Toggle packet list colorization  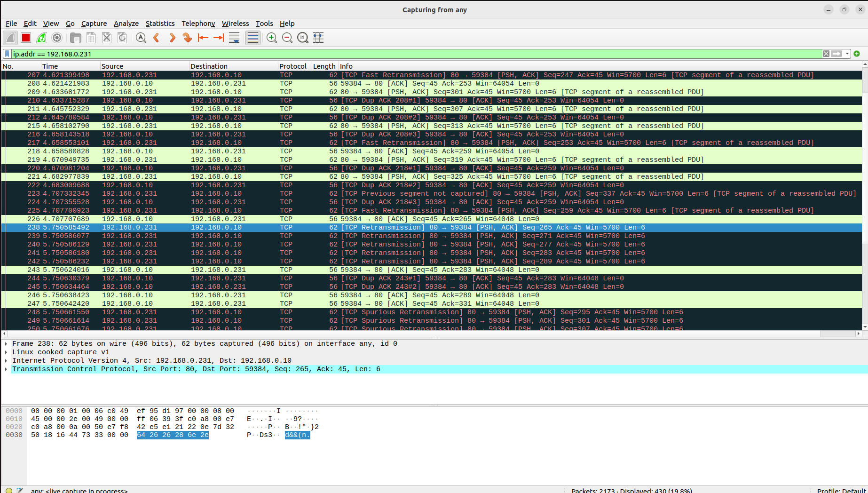[253, 38]
